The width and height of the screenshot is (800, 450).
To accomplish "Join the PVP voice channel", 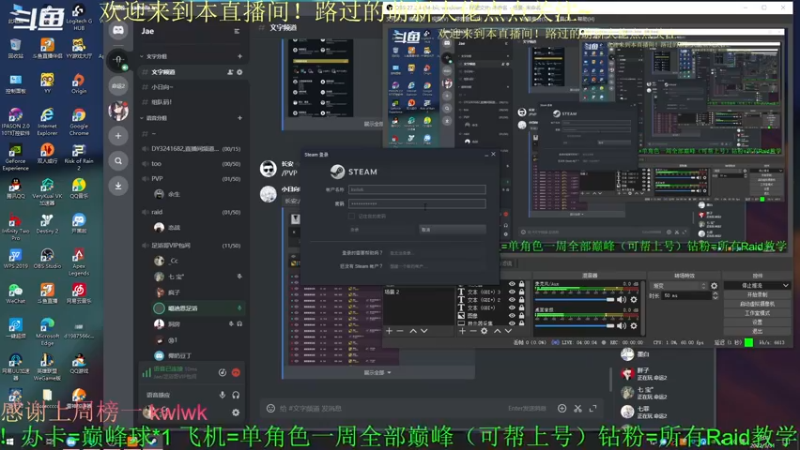I will 192,179.
